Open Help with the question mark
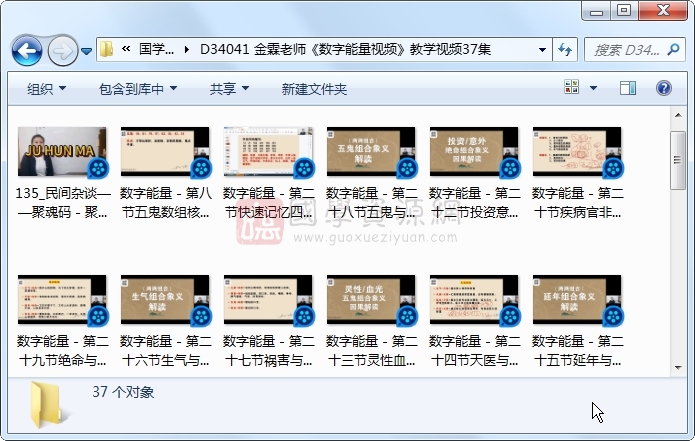Screen dimensions: 695x441 click(664, 88)
